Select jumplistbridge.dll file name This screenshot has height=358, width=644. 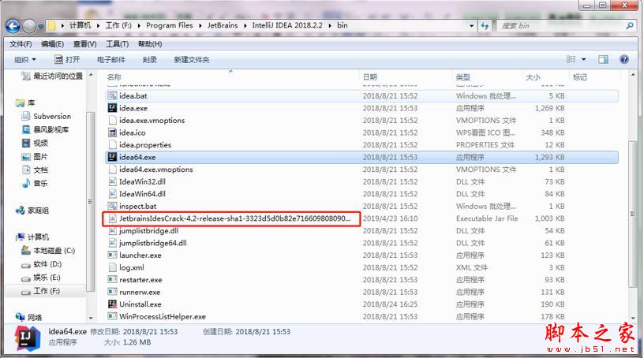pyautogui.click(x=148, y=231)
